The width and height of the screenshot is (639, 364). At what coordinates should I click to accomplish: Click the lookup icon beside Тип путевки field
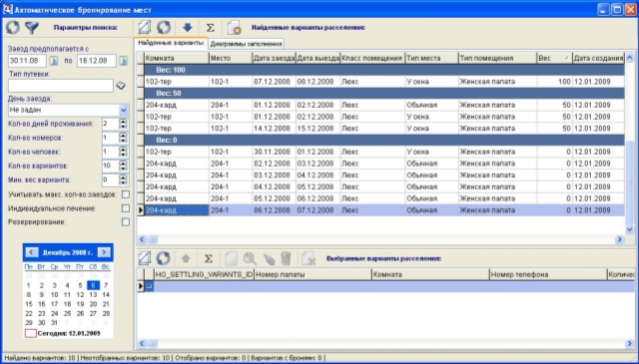point(121,86)
